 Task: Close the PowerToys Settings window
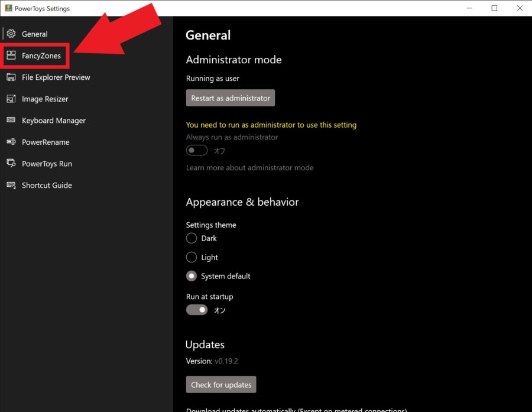[520, 8]
